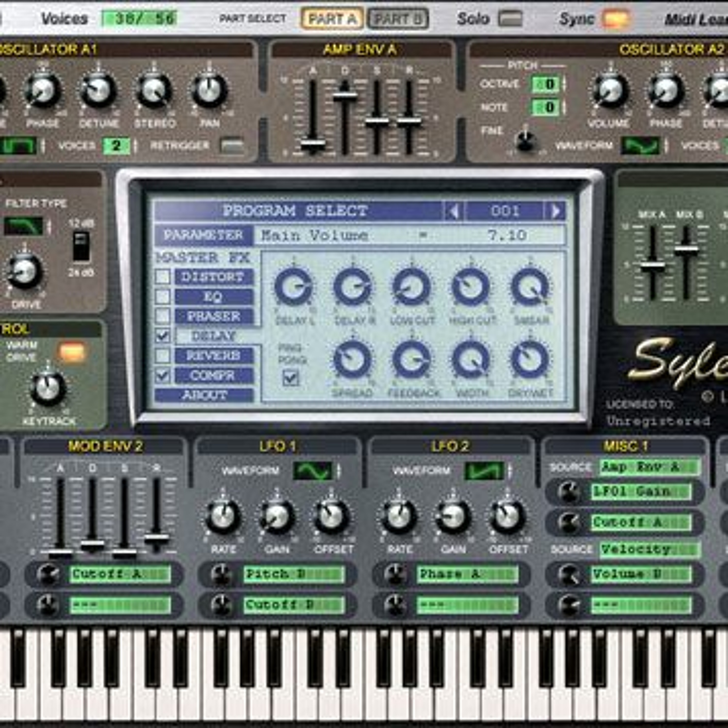Click the Oscillator A1 Pan knob
The image size is (728, 728).
209,91
